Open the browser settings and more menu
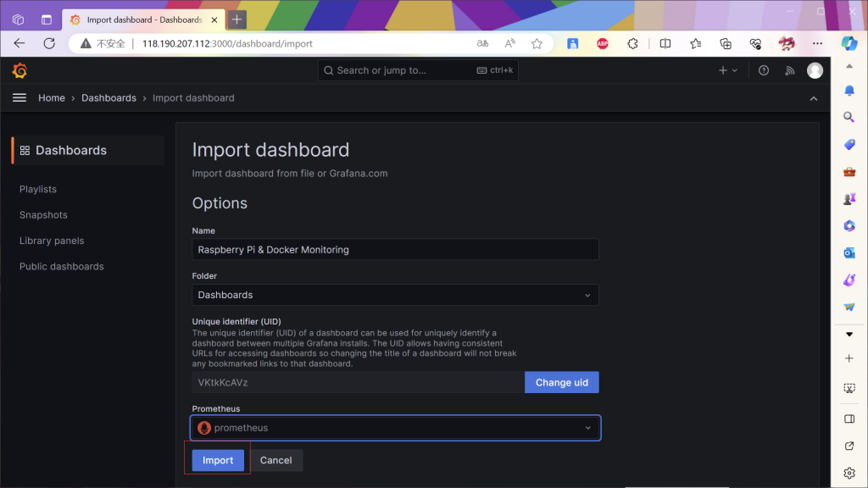The width and height of the screenshot is (868, 488). point(817,44)
